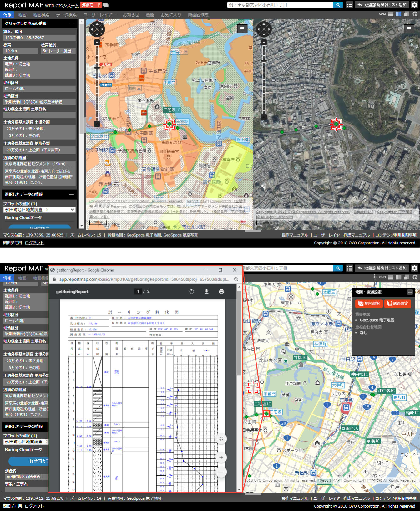
Task: Print the getBoringReport PDF
Action: click(x=221, y=291)
